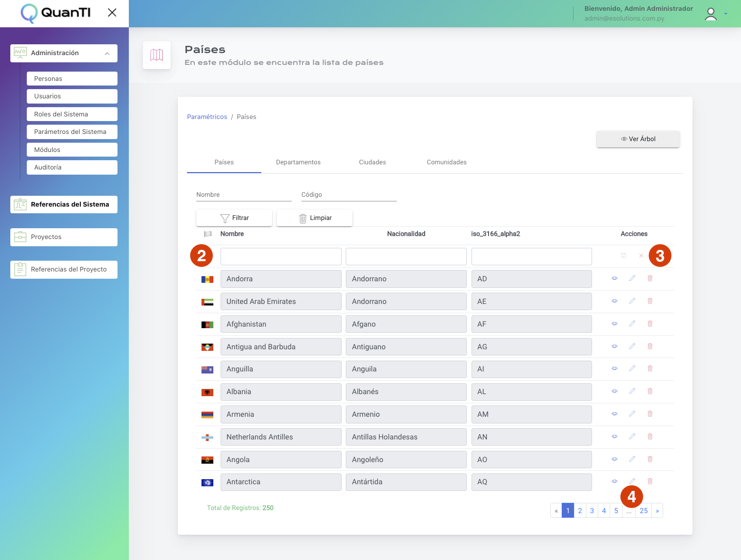
Task: View Armenia details via eye icon
Action: click(614, 414)
